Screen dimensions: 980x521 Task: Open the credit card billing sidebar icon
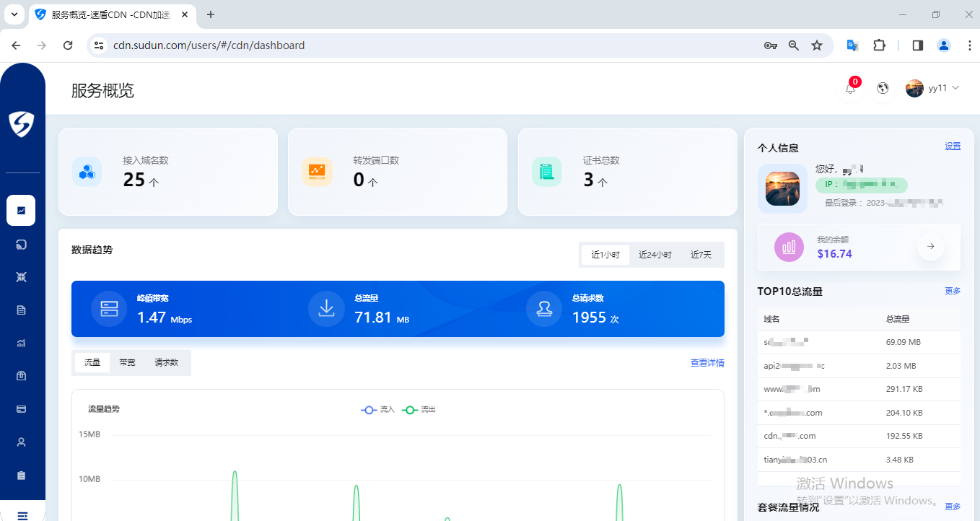pyautogui.click(x=21, y=409)
